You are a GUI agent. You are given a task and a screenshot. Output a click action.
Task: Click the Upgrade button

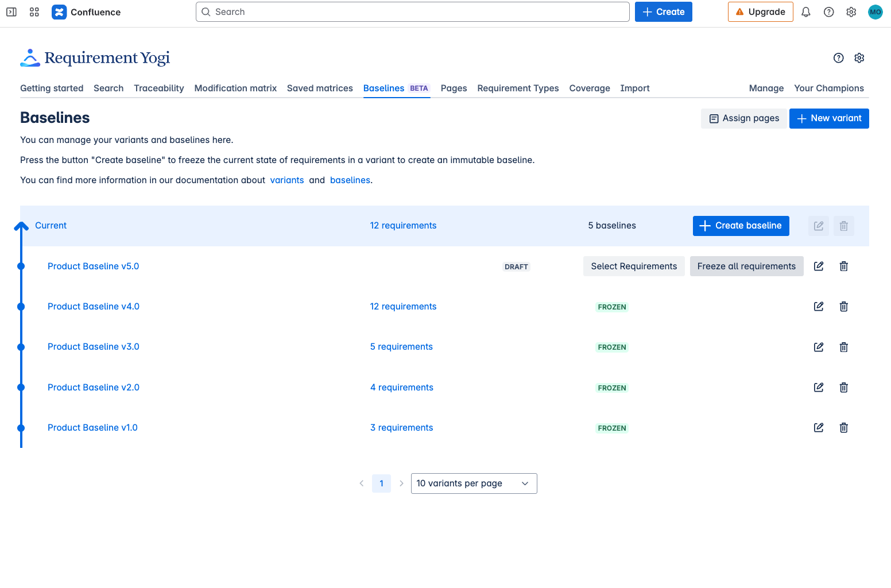click(761, 12)
